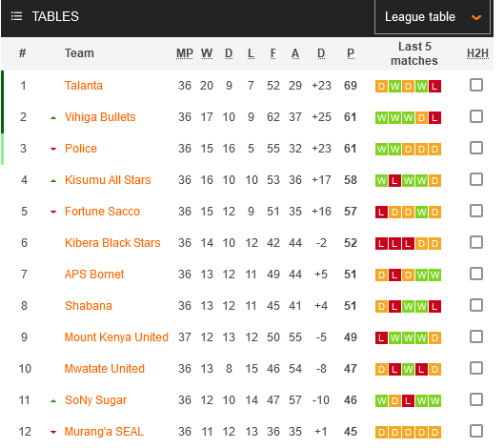Click the hamburger list icon beside TABLES
The image size is (504, 448).
coord(16,16)
